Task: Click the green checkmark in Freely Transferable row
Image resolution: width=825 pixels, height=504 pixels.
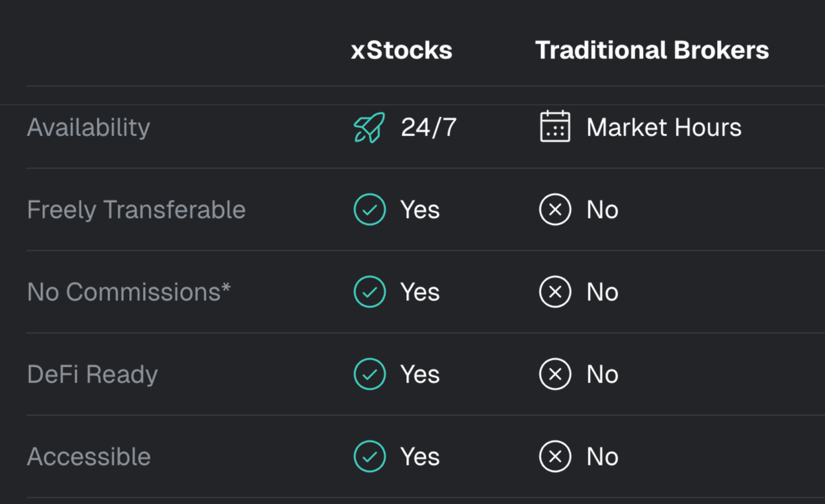Action: [370, 210]
